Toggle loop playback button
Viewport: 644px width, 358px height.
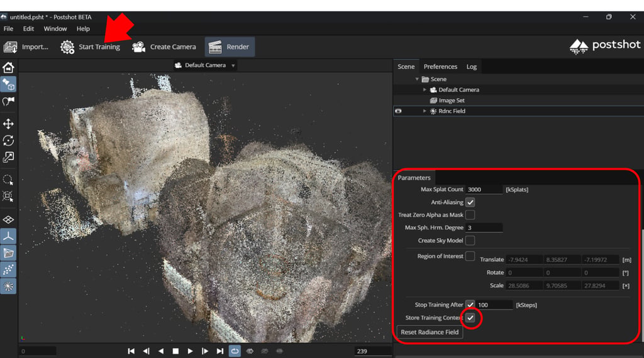tap(235, 351)
